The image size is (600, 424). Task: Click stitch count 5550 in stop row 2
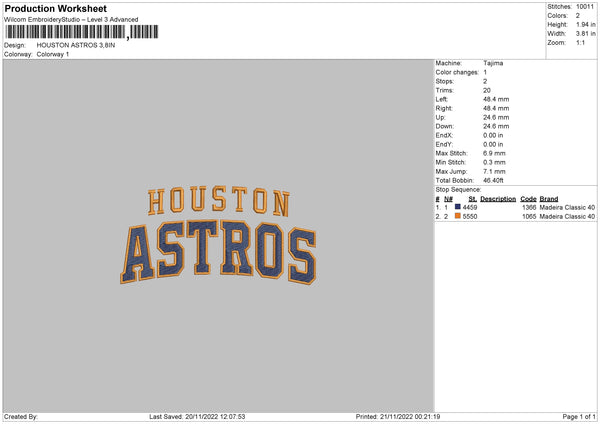tap(470, 217)
